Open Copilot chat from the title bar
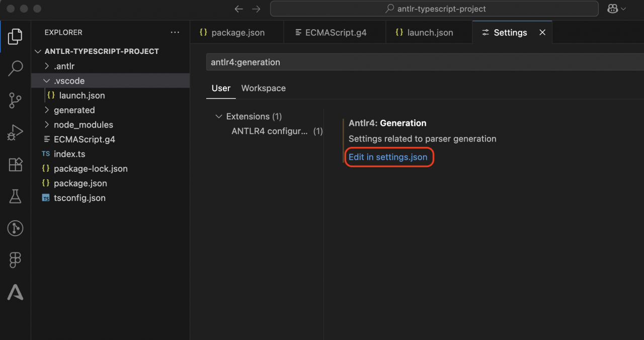Screen dimensions: 644x340 [613, 9]
